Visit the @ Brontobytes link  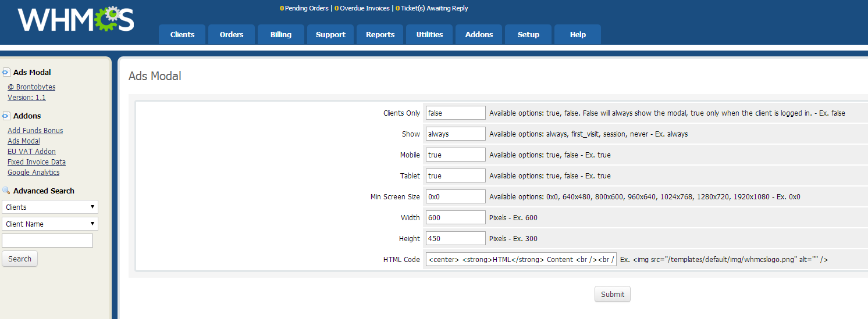[x=31, y=87]
